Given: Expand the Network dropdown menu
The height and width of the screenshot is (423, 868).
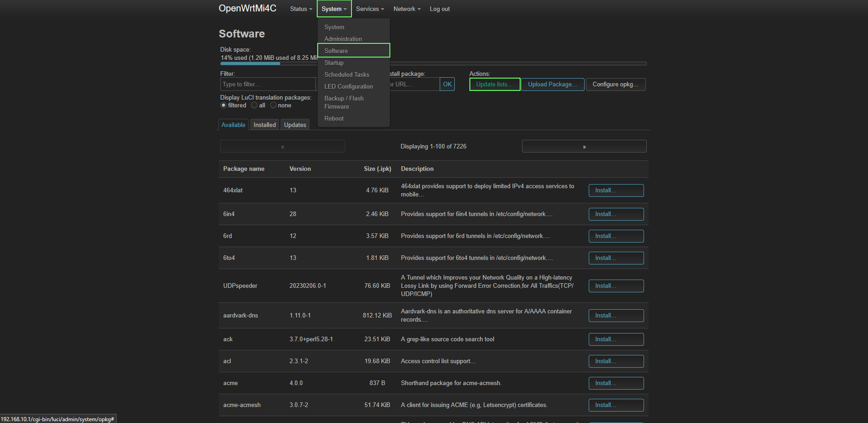Looking at the screenshot, I should pos(407,9).
